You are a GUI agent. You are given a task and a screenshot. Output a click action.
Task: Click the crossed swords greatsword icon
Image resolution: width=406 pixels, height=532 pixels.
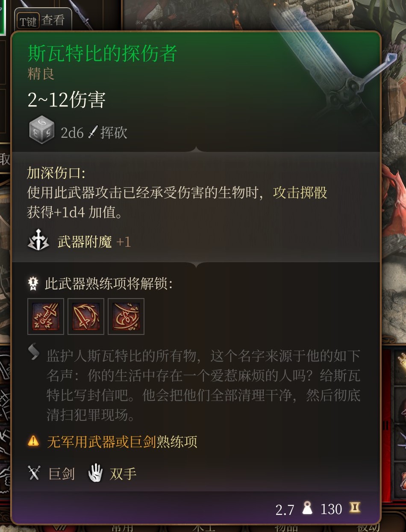[34, 473]
